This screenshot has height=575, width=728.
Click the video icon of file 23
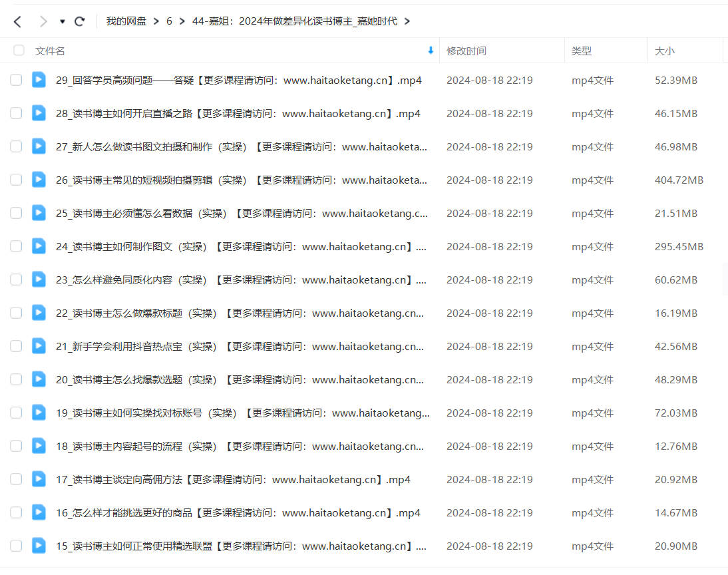[x=39, y=279]
